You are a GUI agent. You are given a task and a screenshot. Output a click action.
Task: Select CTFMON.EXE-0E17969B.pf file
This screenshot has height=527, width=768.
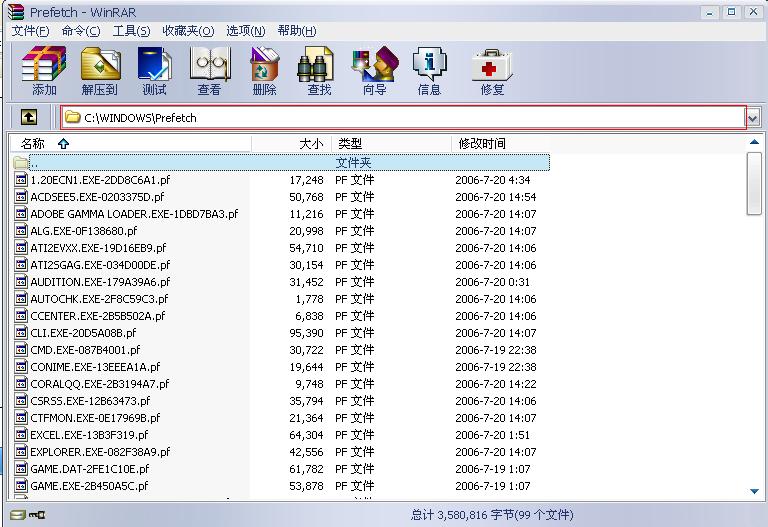95,418
